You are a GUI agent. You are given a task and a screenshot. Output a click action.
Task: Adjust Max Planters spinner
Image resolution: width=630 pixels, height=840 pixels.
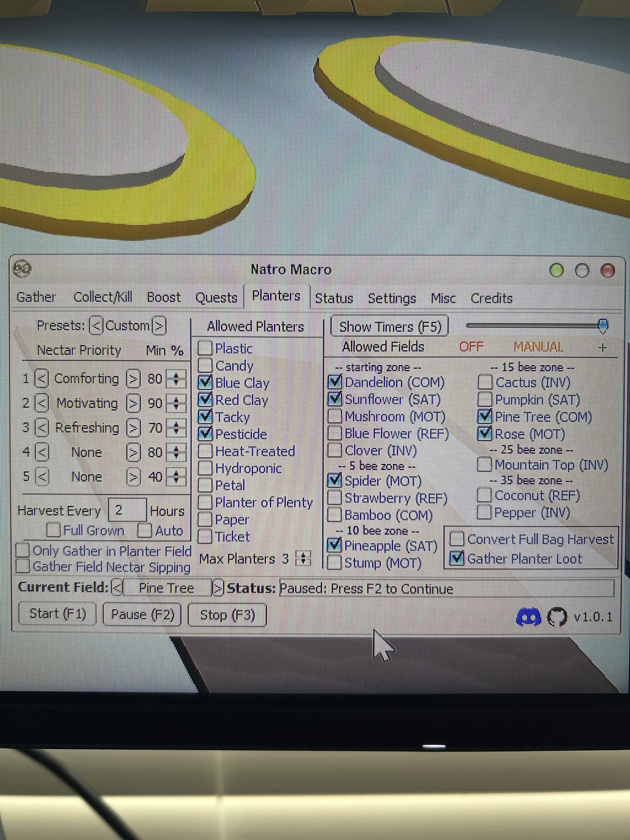303,559
